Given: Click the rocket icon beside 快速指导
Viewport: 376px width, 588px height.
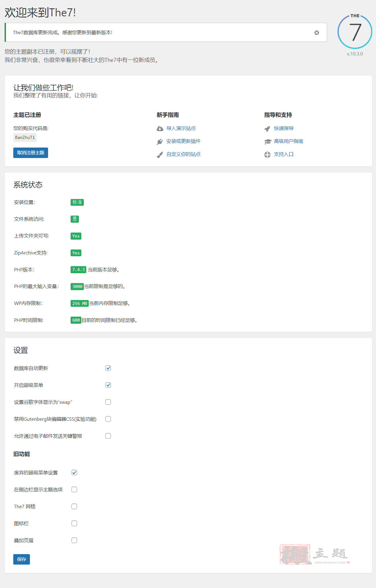Looking at the screenshot, I should pos(267,129).
